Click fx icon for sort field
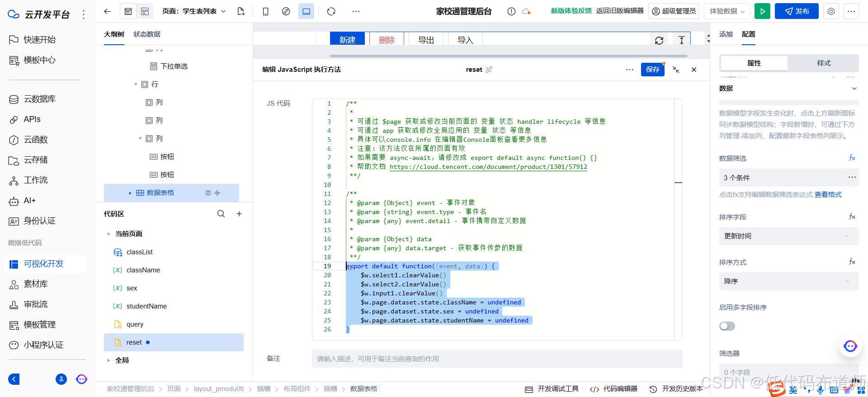Viewport: 868px width, 397px height. pyautogui.click(x=852, y=216)
